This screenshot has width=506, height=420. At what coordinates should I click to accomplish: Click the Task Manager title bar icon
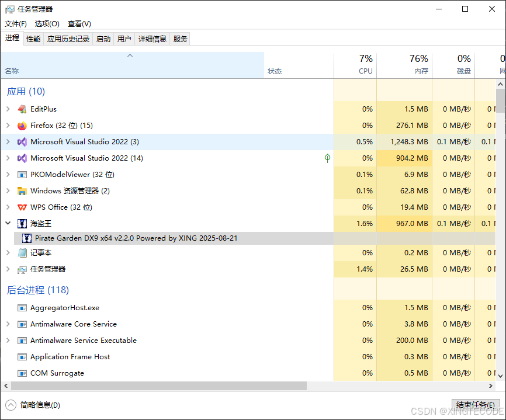click(x=10, y=9)
